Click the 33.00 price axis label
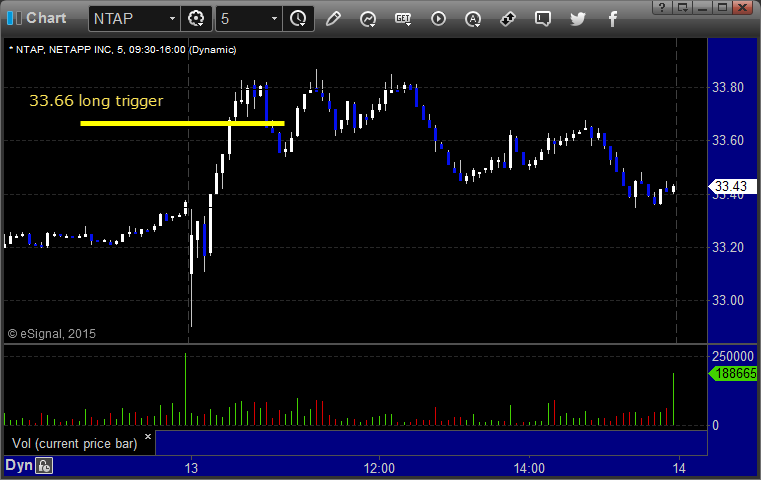Viewport: 761px width, 480px height. point(728,300)
